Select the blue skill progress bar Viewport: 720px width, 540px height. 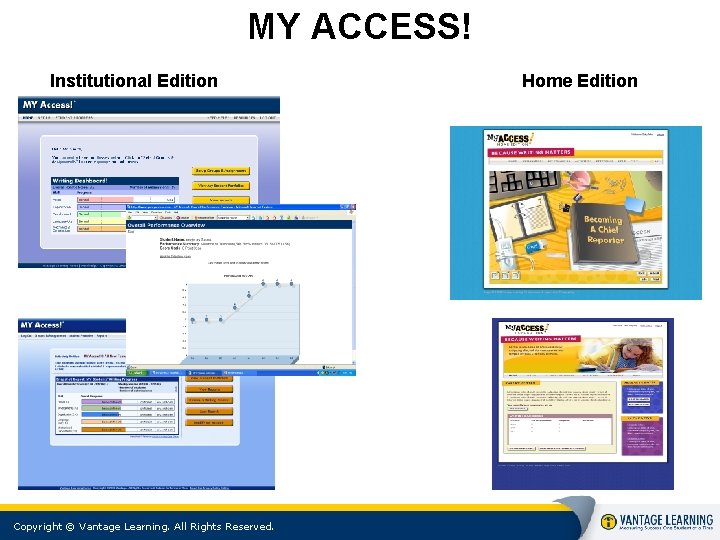click(101, 415)
